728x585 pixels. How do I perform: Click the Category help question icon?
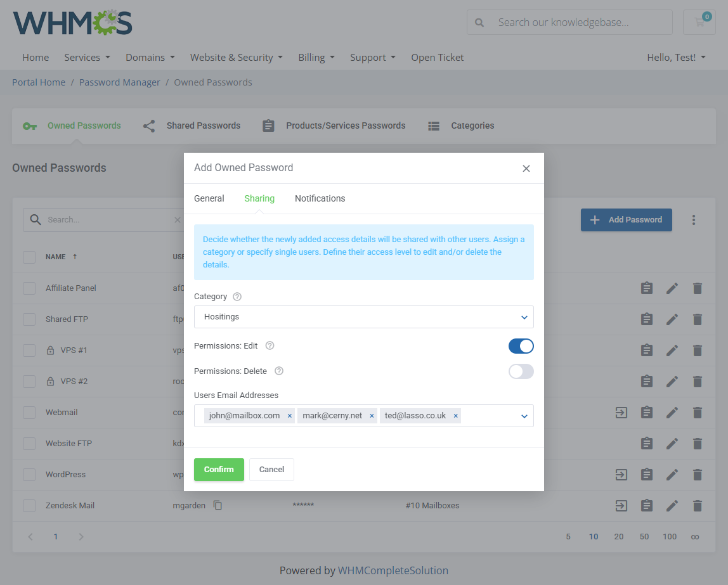click(237, 297)
